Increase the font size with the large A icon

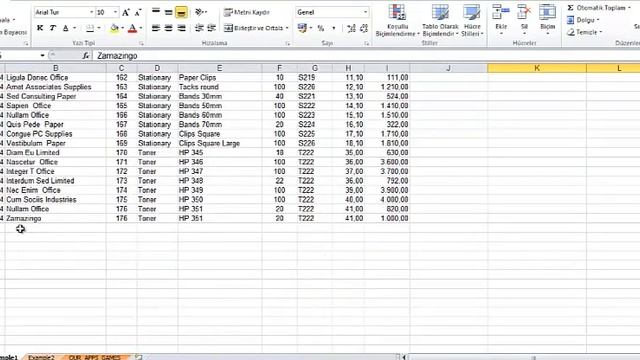(x=126, y=13)
